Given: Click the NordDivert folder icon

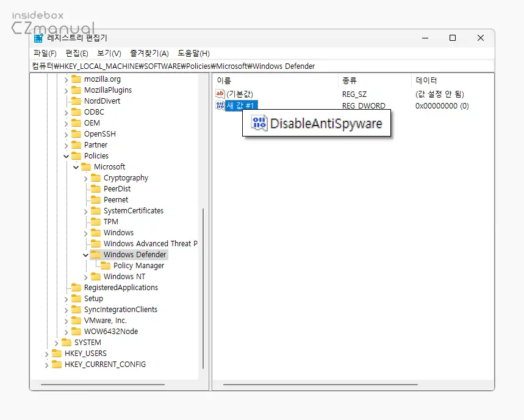Looking at the screenshot, I should tap(76, 101).
